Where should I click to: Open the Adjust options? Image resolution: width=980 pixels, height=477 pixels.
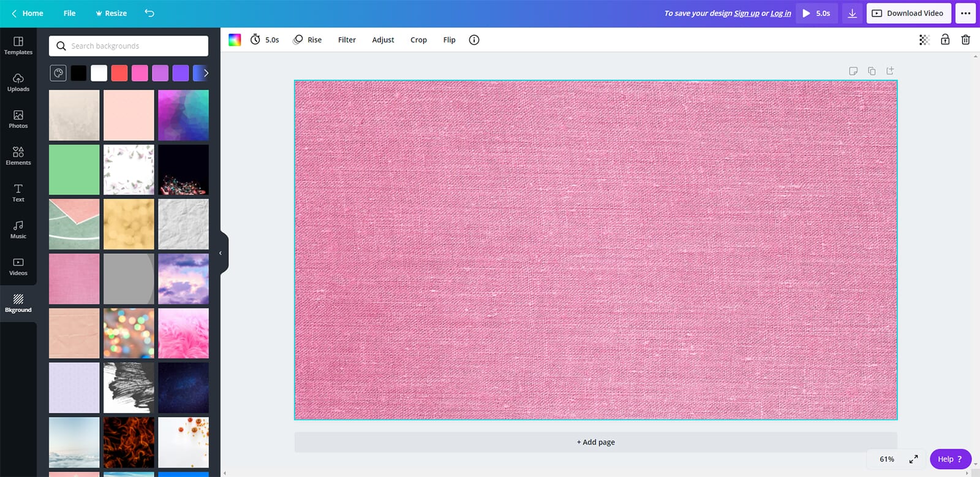pos(383,40)
